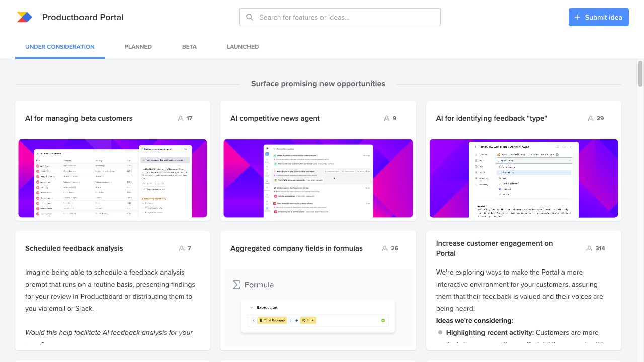
Task: Click the Productboard logo icon
Action: pos(25,17)
